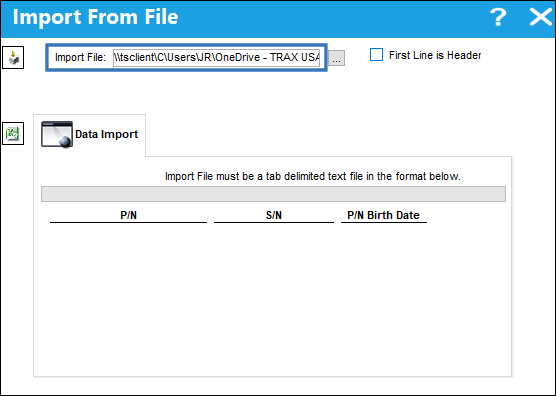Click the Data Import window icon

click(x=57, y=134)
